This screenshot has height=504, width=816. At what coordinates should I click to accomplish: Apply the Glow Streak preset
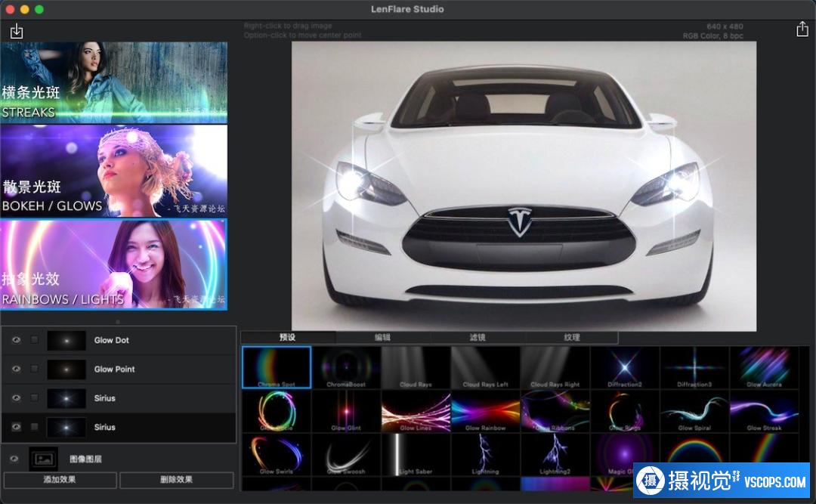tap(765, 411)
